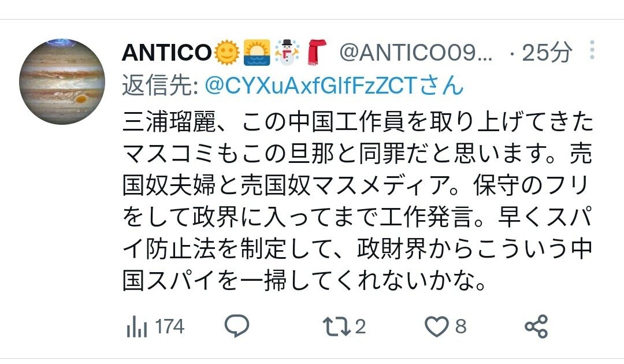Click the smiling sun emoji
Image resolution: width=624 pixels, height=364 pixels.
pos(227,52)
